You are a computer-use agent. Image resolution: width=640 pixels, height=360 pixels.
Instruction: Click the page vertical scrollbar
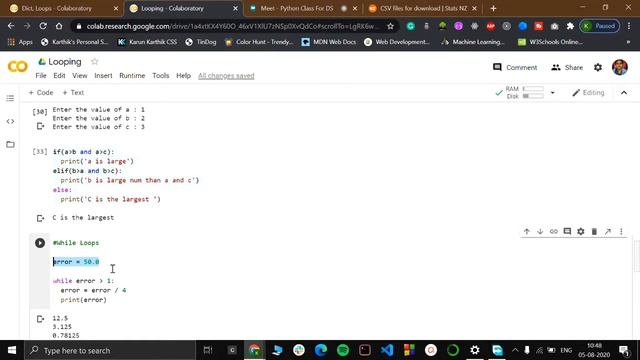pos(636,256)
